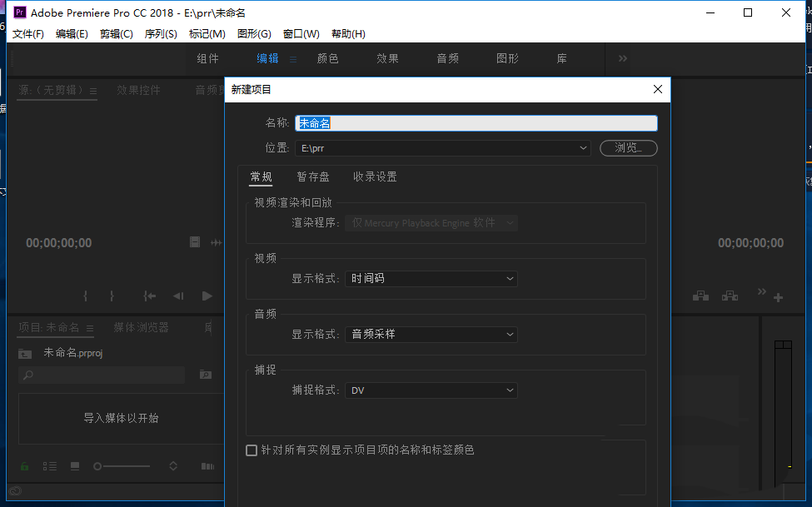
Task: Select the Mark In icon under the Source monitor
Action: pyautogui.click(x=85, y=296)
